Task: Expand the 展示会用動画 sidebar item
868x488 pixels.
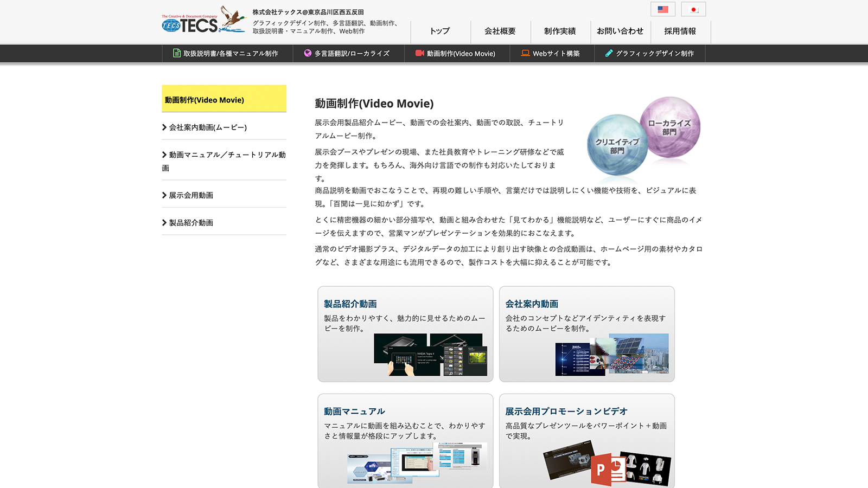Action: click(x=193, y=195)
